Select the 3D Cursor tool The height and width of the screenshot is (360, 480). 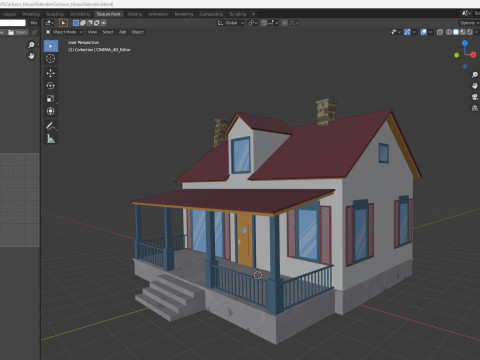[51, 59]
